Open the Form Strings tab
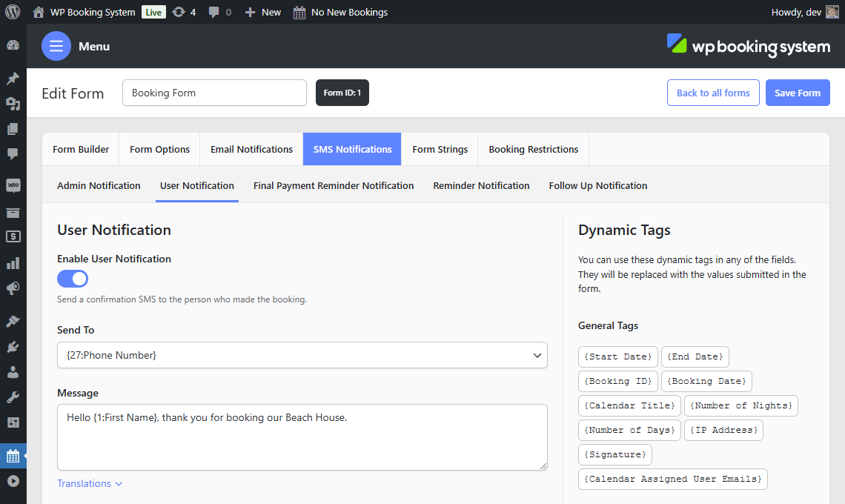845x504 pixels. [440, 149]
